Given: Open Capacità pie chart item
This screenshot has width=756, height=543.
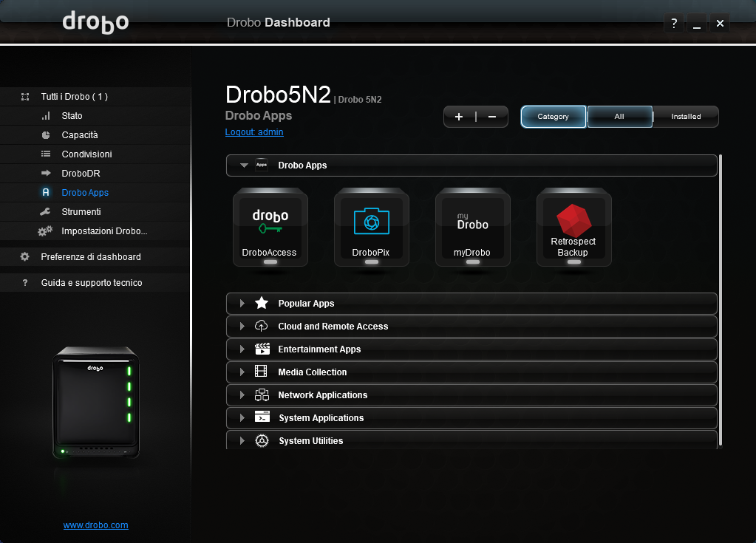Looking at the screenshot, I should tap(79, 135).
